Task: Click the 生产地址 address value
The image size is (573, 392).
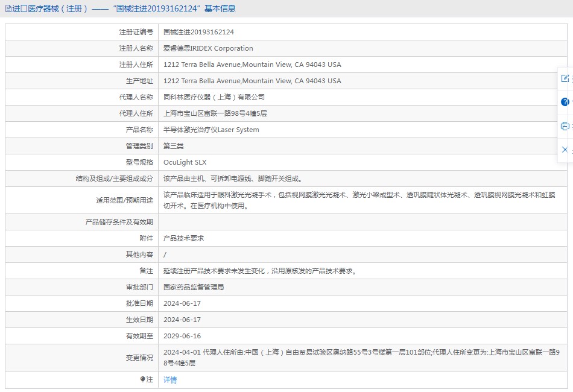Action: (x=252, y=81)
